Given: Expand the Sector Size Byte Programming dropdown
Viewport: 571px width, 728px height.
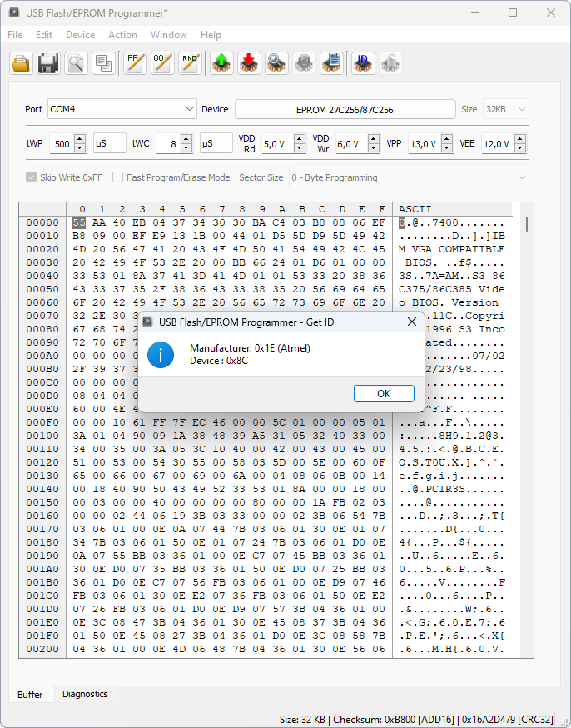Looking at the screenshot, I should coord(409,177).
